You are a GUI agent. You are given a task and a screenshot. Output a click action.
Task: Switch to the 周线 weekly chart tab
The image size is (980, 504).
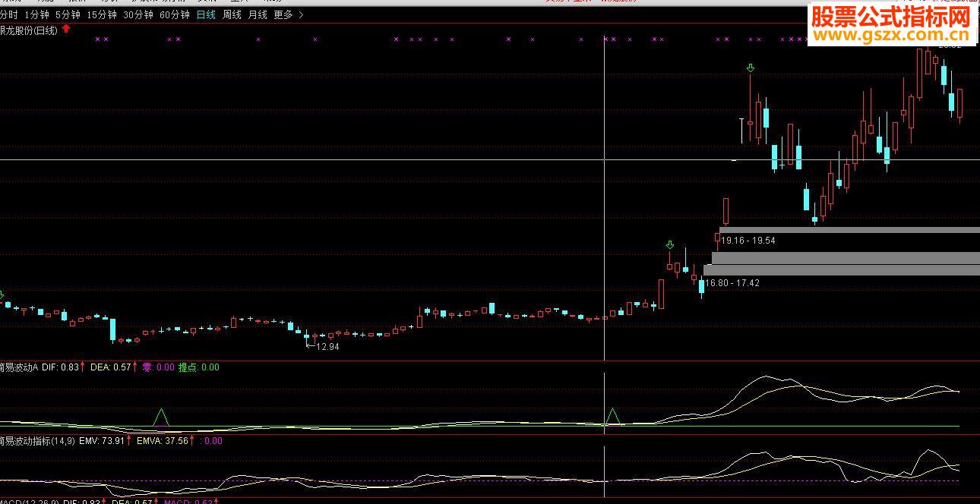(x=232, y=14)
